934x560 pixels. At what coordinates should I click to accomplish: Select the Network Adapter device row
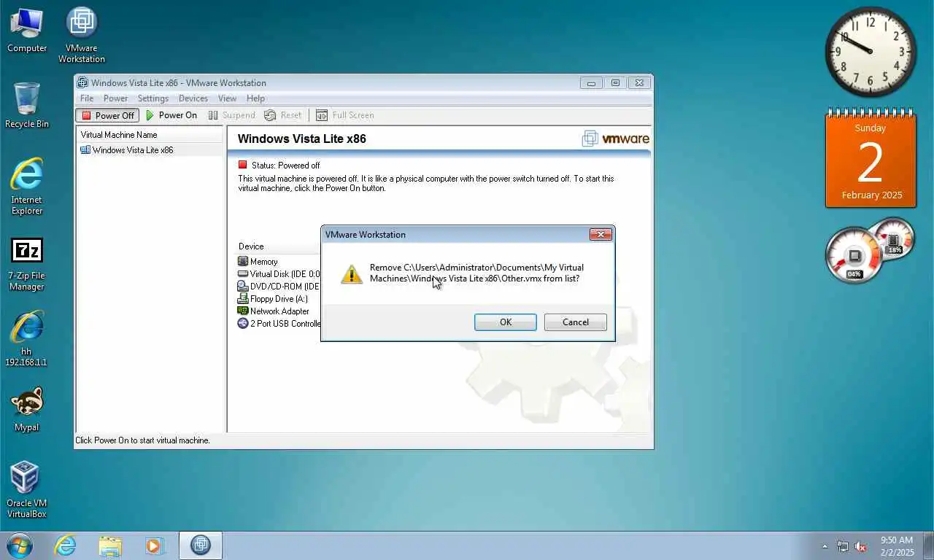[279, 311]
